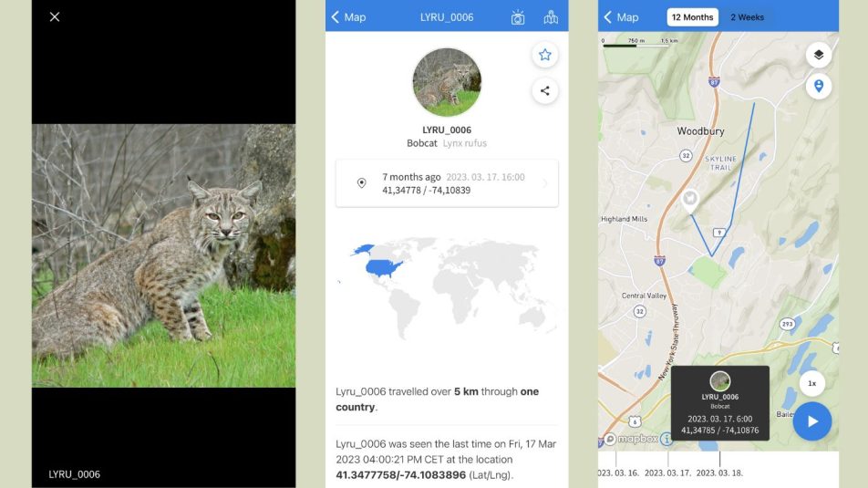Image resolution: width=868 pixels, height=488 pixels.
Task: Tap the LYRU_0006 bobcat info popup
Action: pos(719,402)
